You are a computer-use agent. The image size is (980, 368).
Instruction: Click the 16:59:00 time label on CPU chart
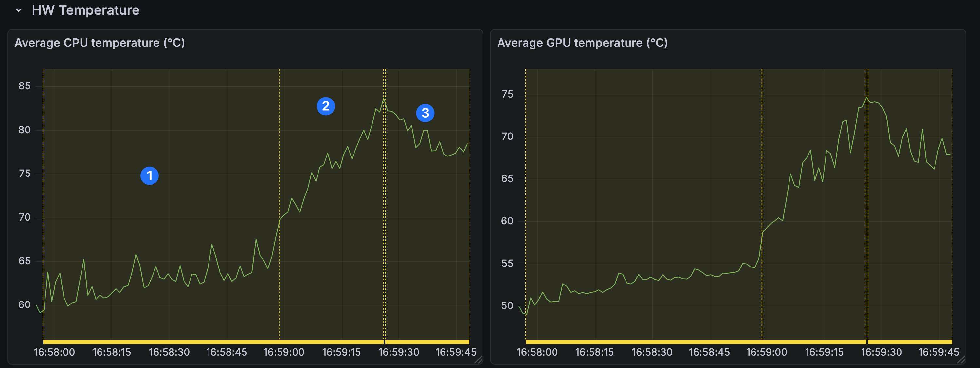[x=284, y=352]
